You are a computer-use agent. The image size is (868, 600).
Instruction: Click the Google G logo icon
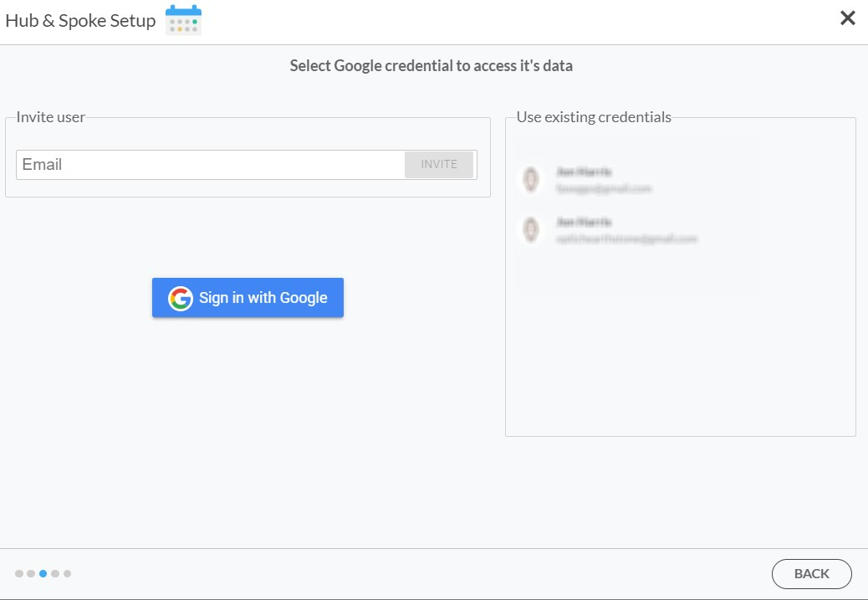click(x=181, y=298)
